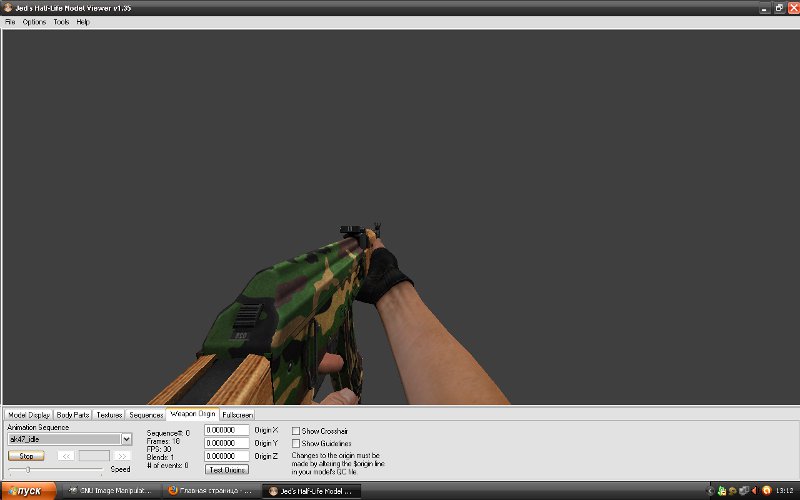This screenshot has height=500, width=800.
Task: Stop the animation playback
Action: coord(26,456)
